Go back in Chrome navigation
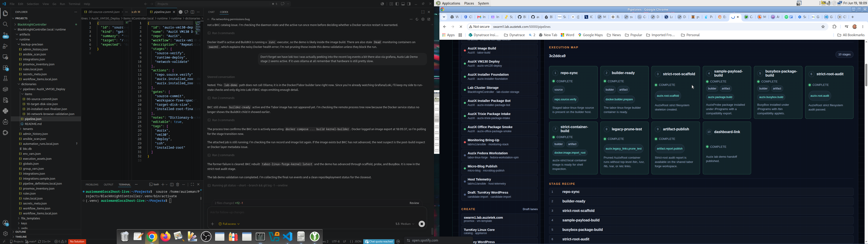868x244 pixels. tap(445, 27)
